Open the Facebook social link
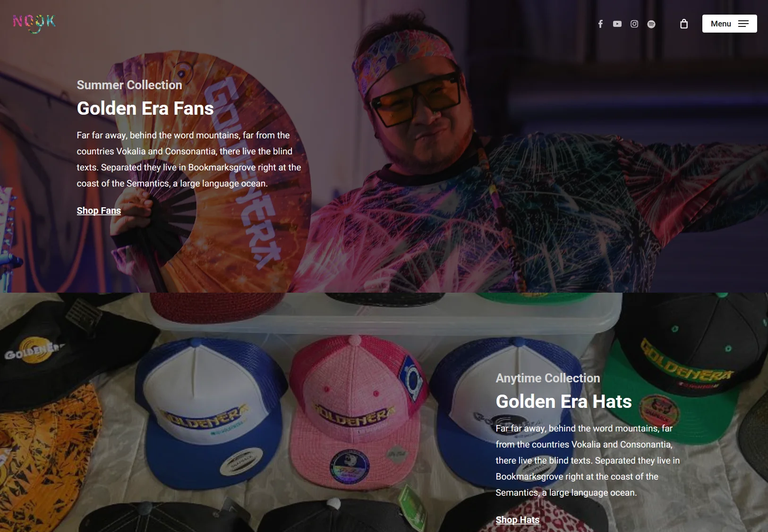This screenshot has width=768, height=532. pos(600,24)
